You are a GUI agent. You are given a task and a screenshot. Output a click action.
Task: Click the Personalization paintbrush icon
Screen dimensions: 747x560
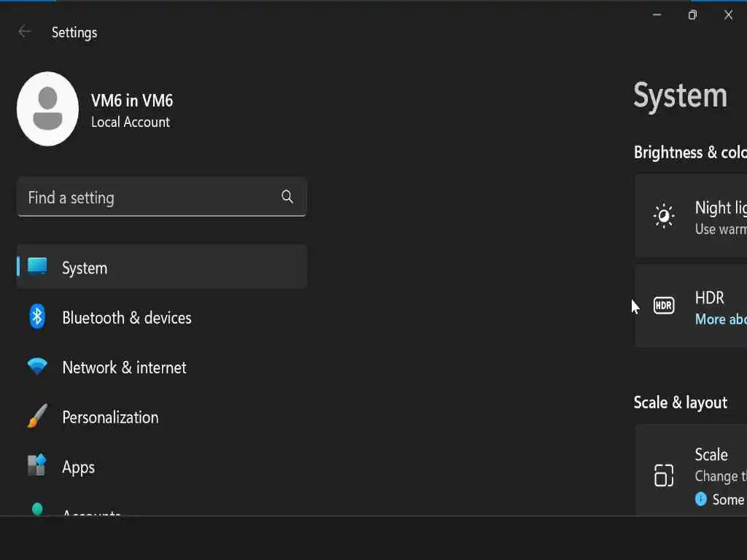point(37,417)
